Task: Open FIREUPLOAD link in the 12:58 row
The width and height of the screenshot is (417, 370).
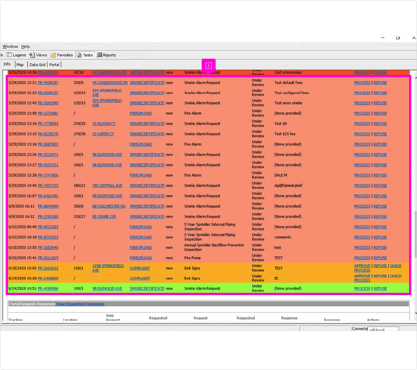Action: (141, 113)
